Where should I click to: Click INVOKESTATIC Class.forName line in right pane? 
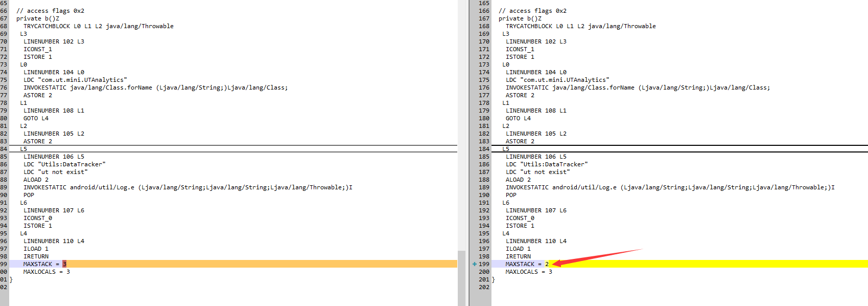coord(638,88)
